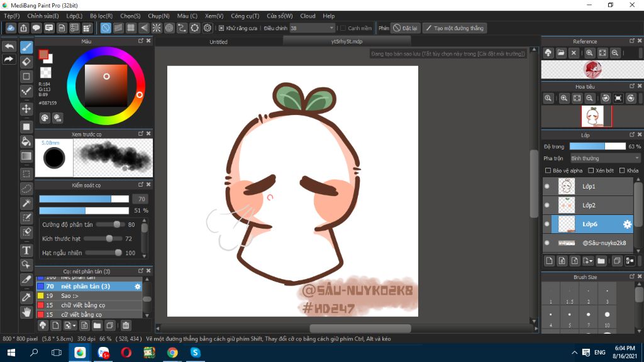Select the Lasso selection tool
Image resolution: width=644 pixels, height=362 pixels.
(26, 189)
